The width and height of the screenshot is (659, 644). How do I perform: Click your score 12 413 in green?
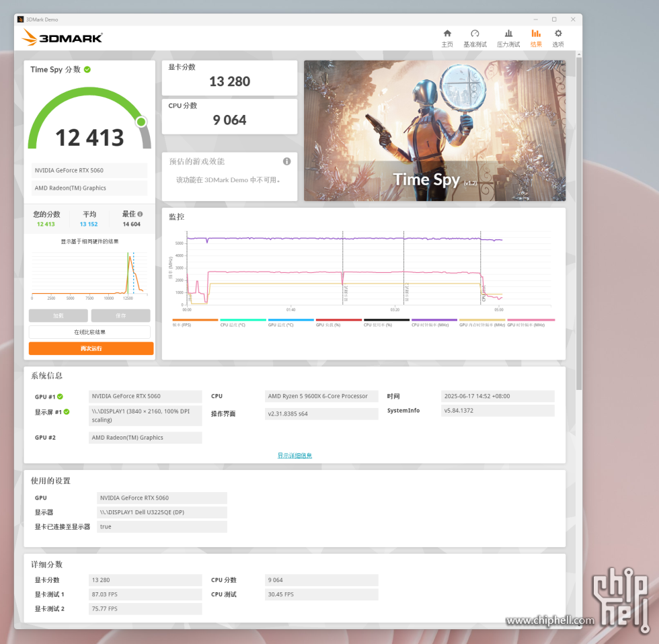[46, 224]
